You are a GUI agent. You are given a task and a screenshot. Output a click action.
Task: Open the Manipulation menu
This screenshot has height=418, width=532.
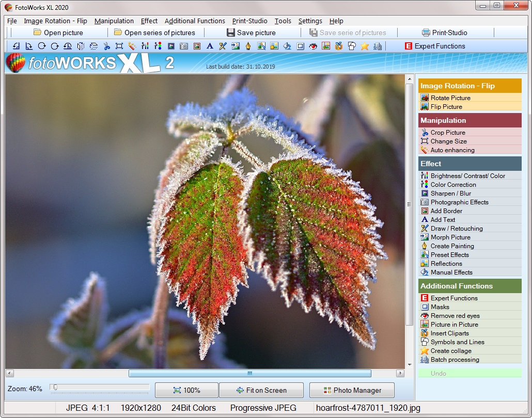click(114, 21)
